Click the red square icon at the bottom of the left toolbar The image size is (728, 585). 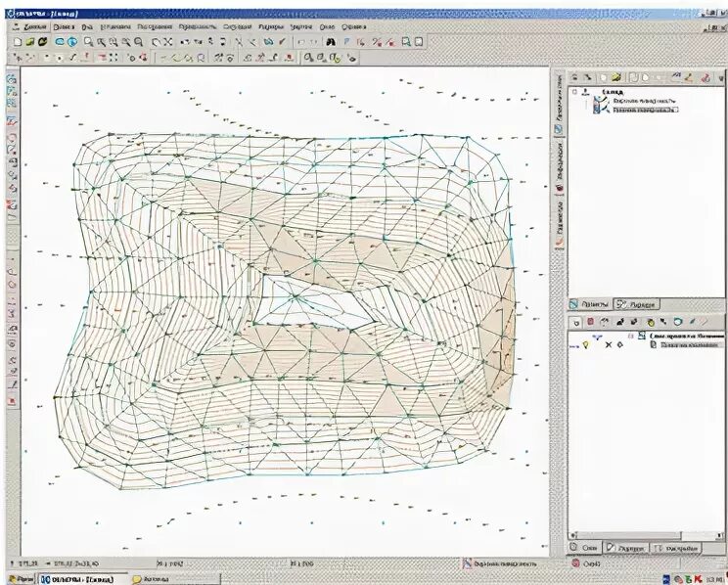point(13,401)
